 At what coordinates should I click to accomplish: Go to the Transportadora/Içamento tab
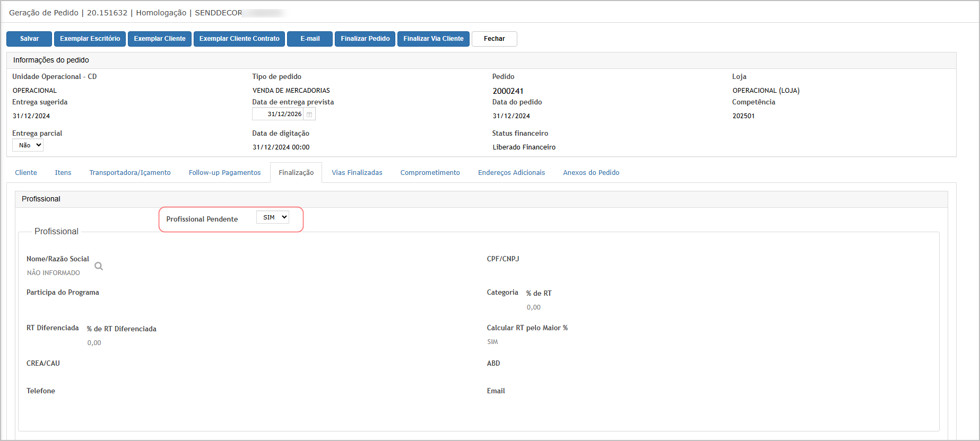[x=130, y=173]
